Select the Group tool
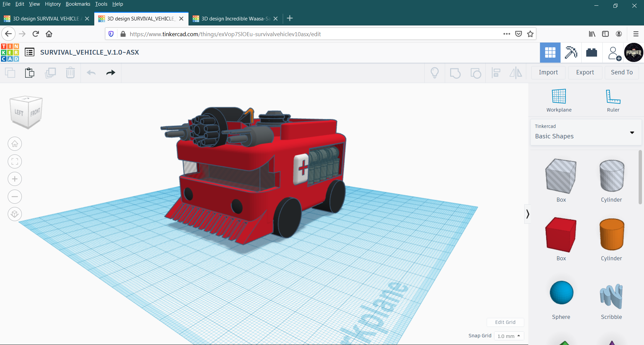 tap(455, 73)
